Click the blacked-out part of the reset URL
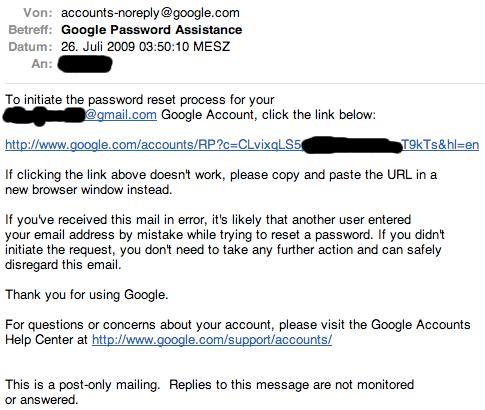The image size is (485, 410). point(352,145)
